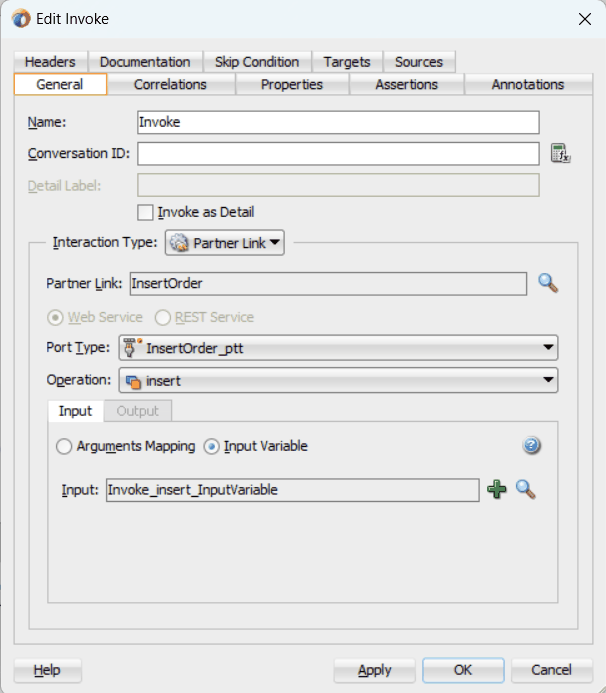Click the Name text field

(x=338, y=122)
